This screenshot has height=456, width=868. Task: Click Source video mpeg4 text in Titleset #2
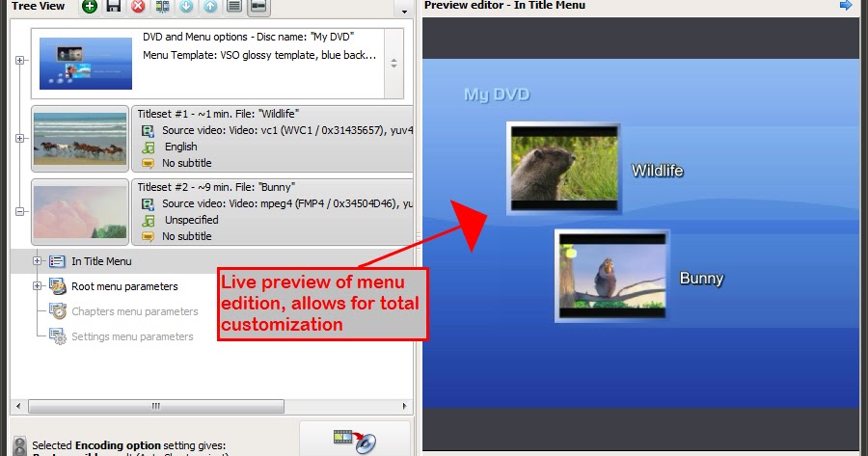[287, 203]
